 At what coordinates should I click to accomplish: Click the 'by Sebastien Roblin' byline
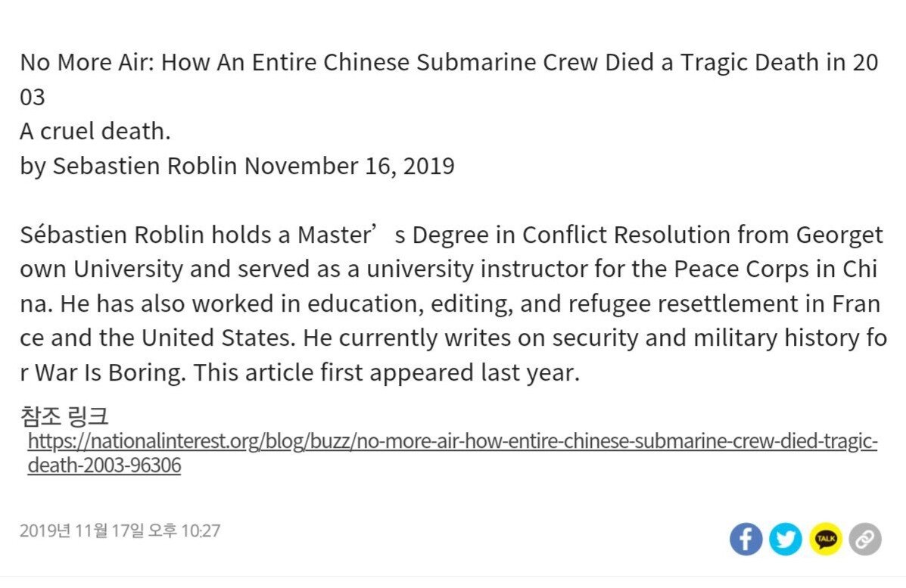click(128, 166)
